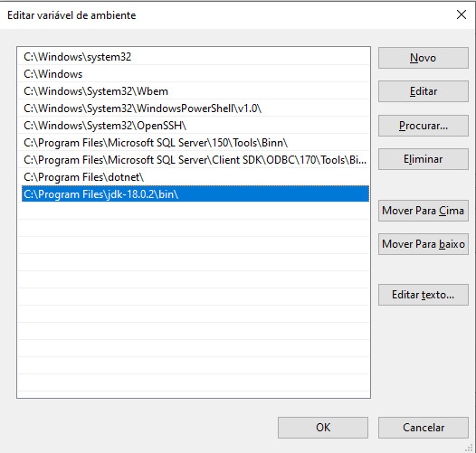The width and height of the screenshot is (476, 453).
Task: Click the Novo button
Action: pyautogui.click(x=424, y=58)
